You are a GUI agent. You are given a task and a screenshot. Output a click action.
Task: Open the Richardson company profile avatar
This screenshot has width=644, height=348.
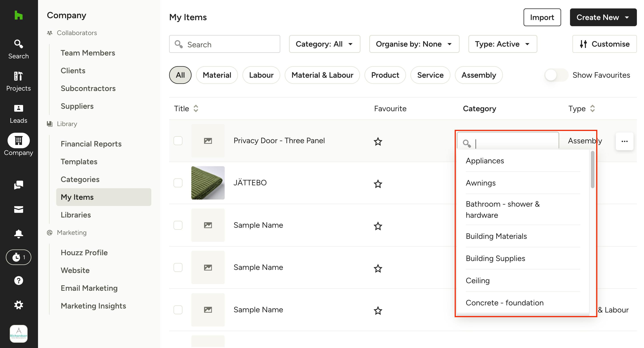pyautogui.click(x=18, y=334)
